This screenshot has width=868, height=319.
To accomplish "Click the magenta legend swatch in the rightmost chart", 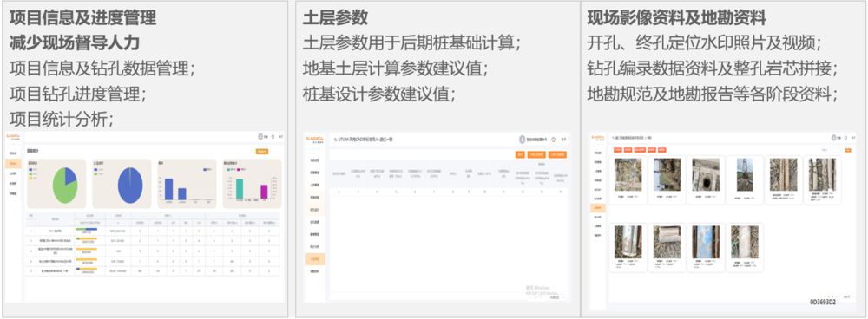I will [x=239, y=169].
